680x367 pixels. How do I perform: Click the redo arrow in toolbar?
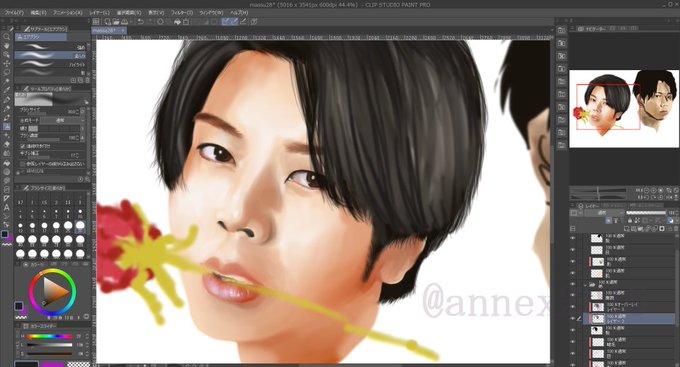(x=150, y=21)
